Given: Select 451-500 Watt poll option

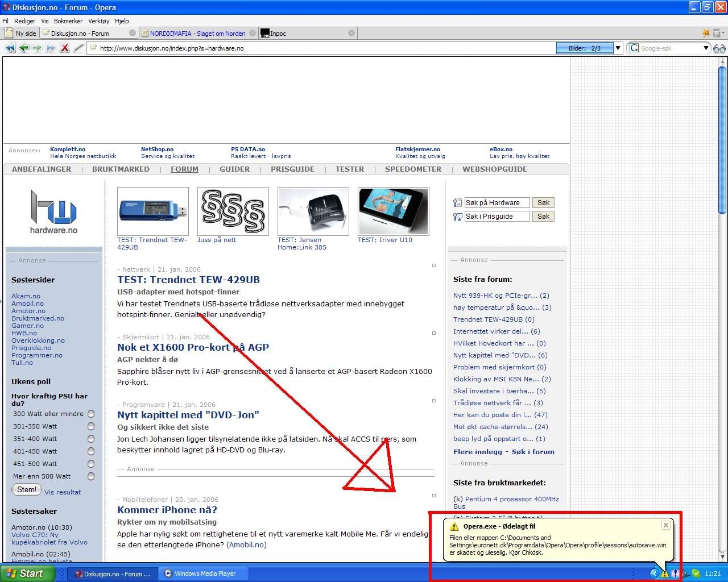Looking at the screenshot, I should click(x=91, y=464).
